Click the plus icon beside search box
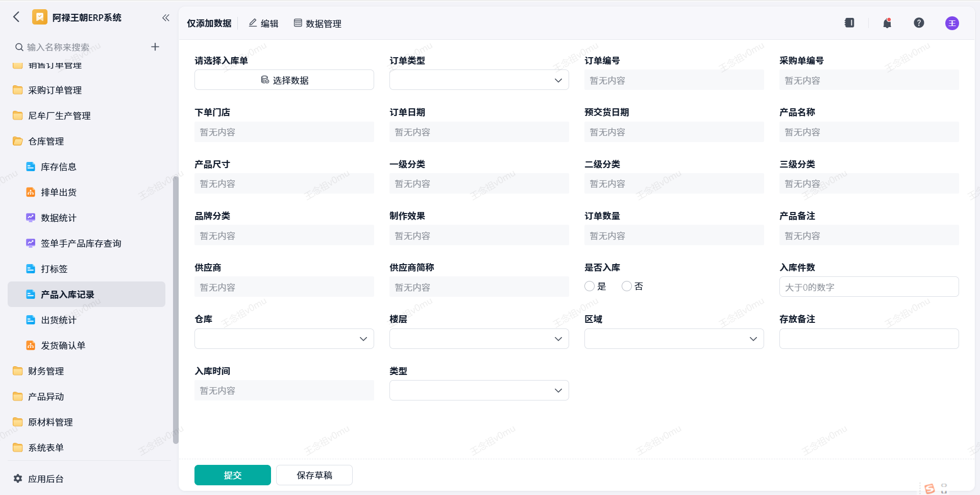 click(155, 47)
